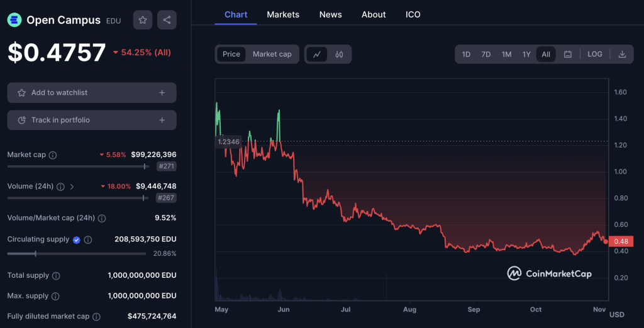Image resolution: width=644 pixels, height=328 pixels.
Task: Click info icon next to Total supply
Action: [56, 276]
